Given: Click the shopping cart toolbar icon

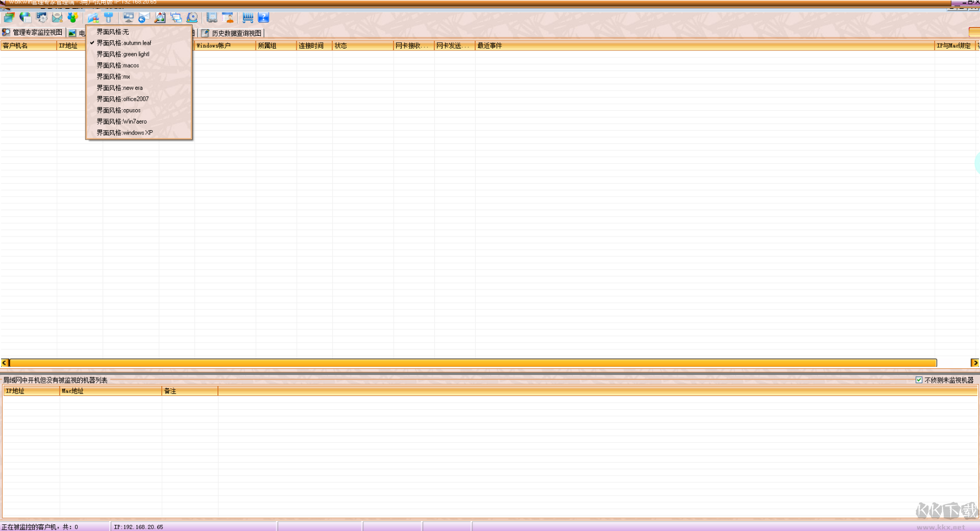Looking at the screenshot, I should [x=247, y=17].
